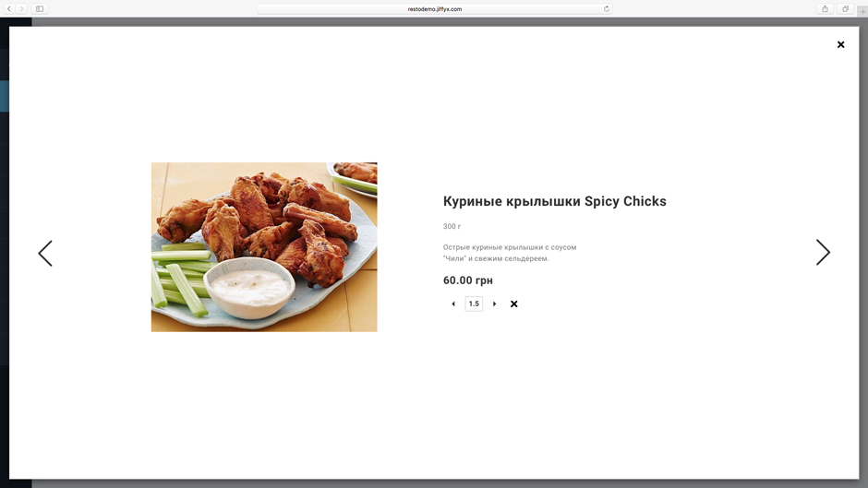Go to previous dish with left arrow

45,253
